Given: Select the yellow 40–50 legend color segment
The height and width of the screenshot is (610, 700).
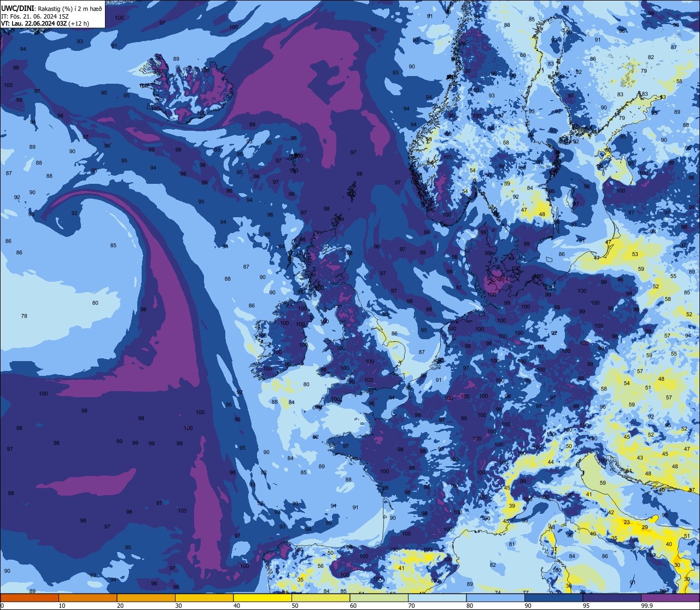Looking at the screenshot, I should click(262, 597).
